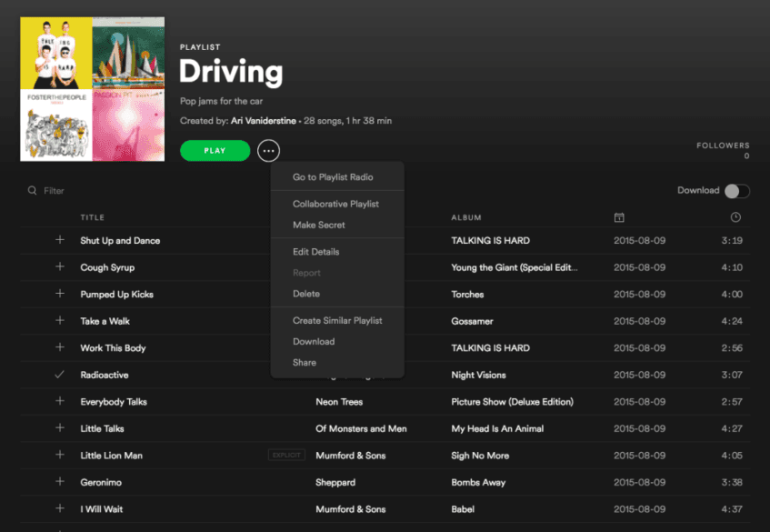Add "Geronimo" to your library
The height and width of the screenshot is (532, 770).
tap(60, 482)
